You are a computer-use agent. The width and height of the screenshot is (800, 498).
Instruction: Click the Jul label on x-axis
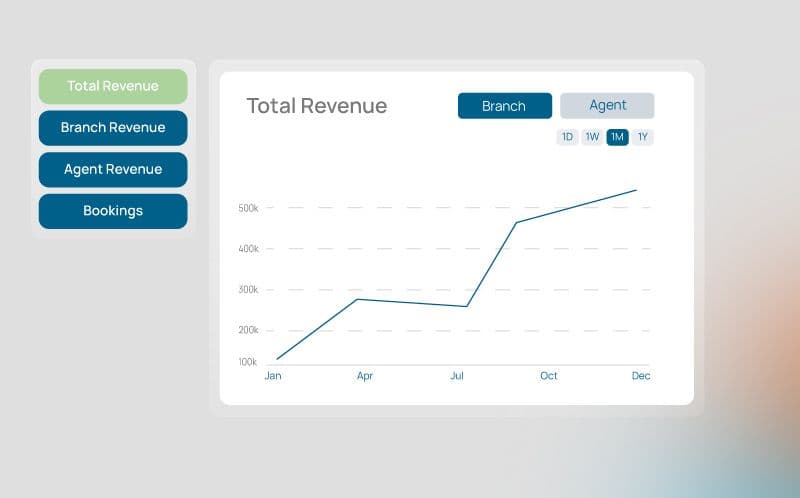coord(457,376)
